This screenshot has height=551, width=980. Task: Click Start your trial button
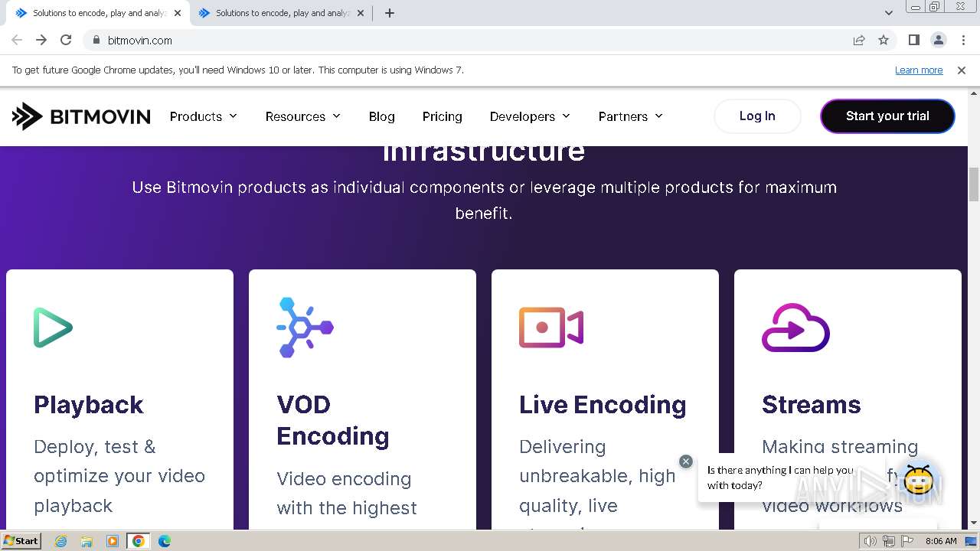tap(887, 116)
